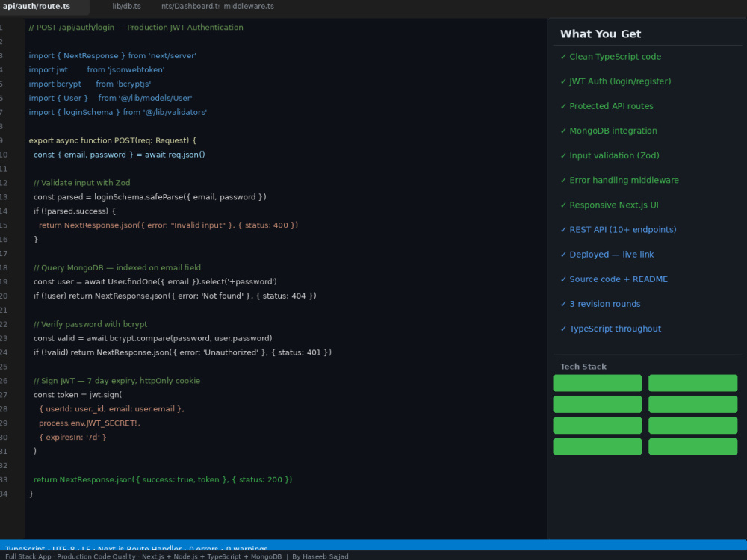Click the 'Not found' status 404 line
Screen dimensions: 747x560
(175, 296)
